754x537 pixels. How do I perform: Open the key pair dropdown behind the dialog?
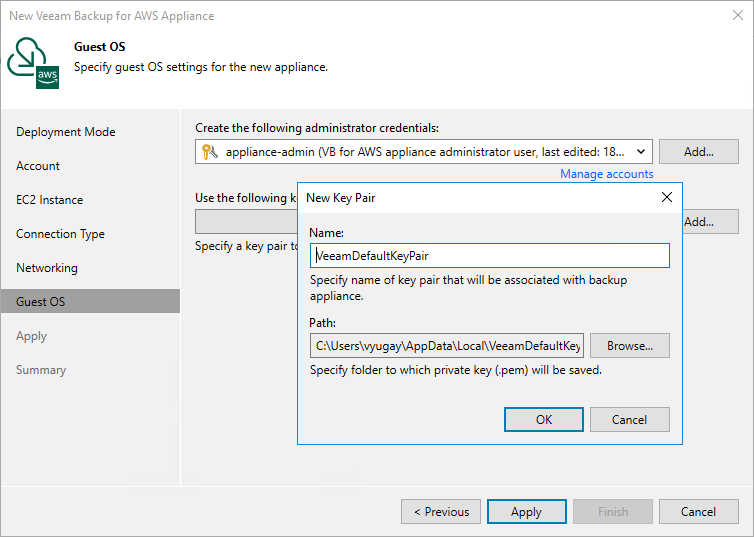coord(246,222)
